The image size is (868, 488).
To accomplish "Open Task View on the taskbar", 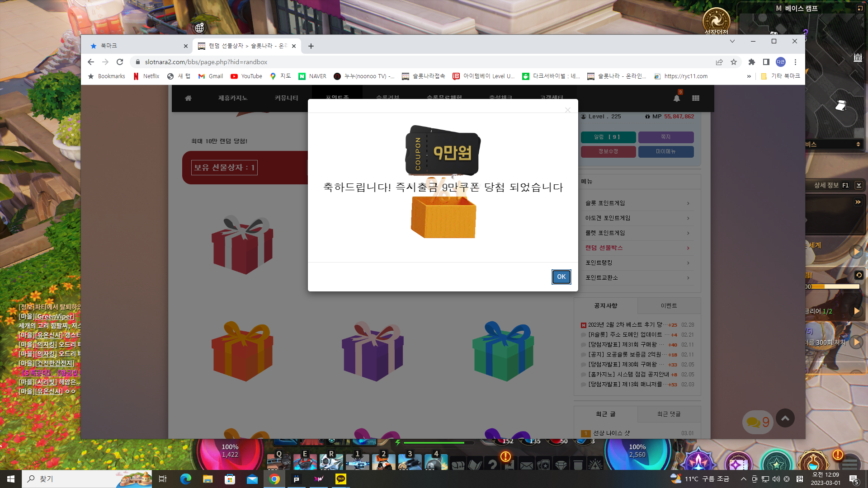I will [x=163, y=479].
